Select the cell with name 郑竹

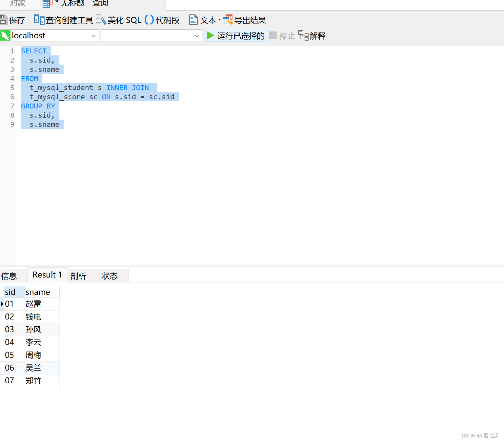point(42,381)
